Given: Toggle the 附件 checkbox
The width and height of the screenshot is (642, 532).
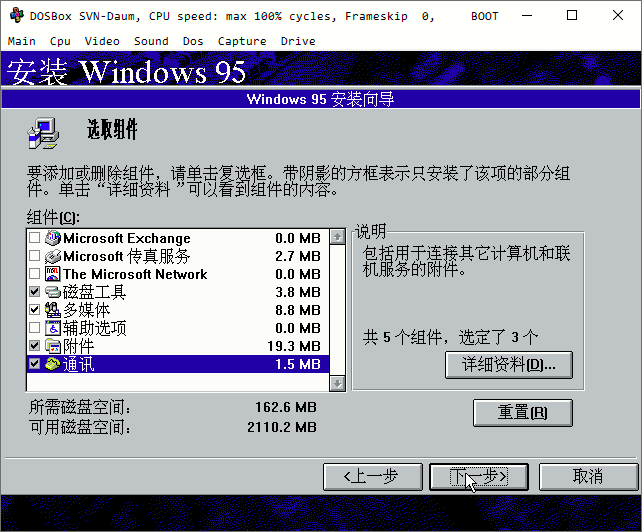Looking at the screenshot, I should 34,346.
